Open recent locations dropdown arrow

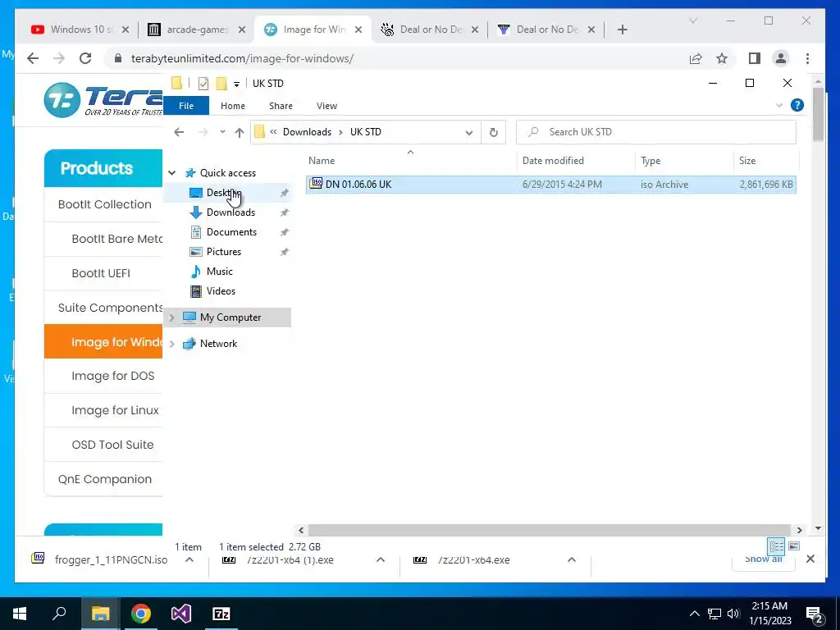[222, 132]
